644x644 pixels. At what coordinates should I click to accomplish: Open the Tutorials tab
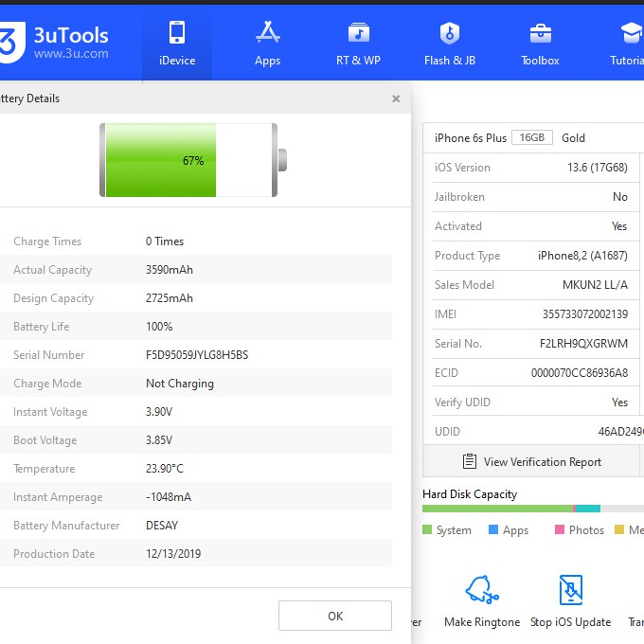click(x=626, y=44)
